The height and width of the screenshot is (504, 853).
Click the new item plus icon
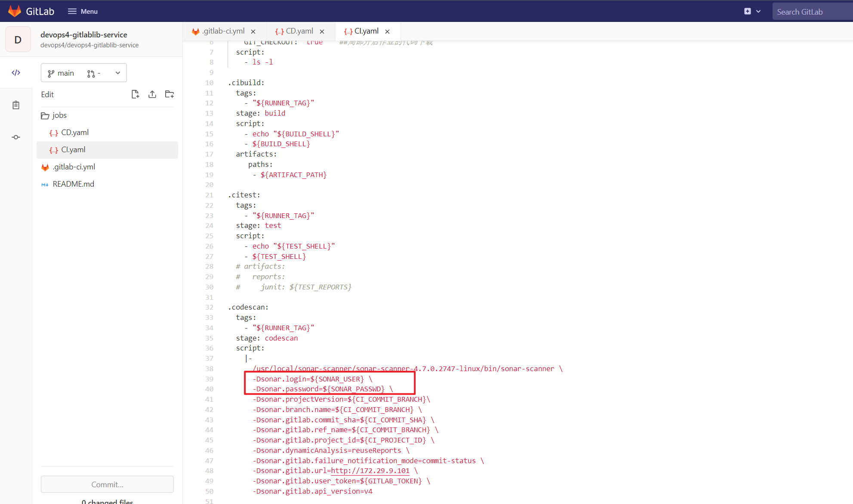coord(747,11)
